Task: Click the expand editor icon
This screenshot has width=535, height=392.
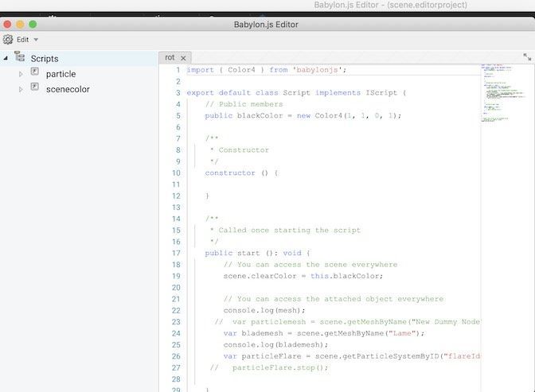Action: pos(527,57)
